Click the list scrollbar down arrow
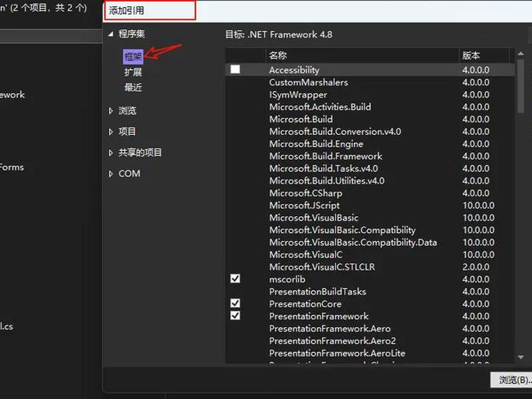Viewport: 532px width, 399px height. (x=521, y=357)
